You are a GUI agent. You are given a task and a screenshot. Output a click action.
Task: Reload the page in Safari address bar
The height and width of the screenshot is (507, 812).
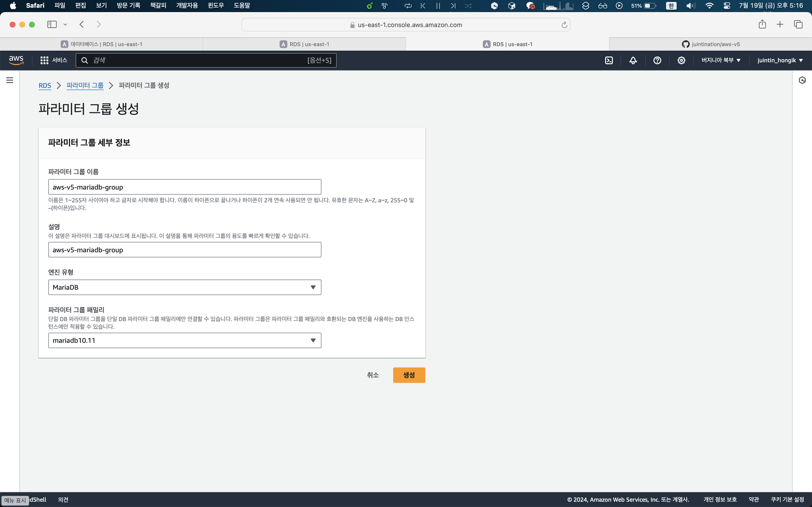click(564, 25)
